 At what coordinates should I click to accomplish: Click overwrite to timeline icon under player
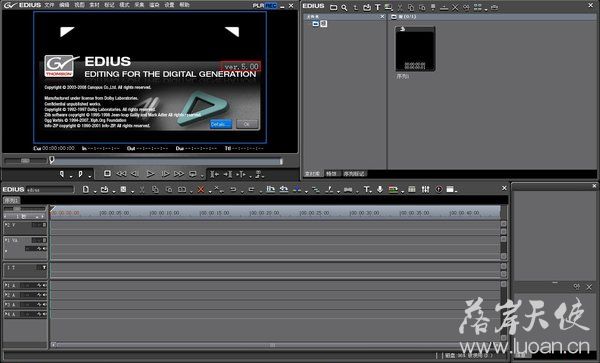228,174
